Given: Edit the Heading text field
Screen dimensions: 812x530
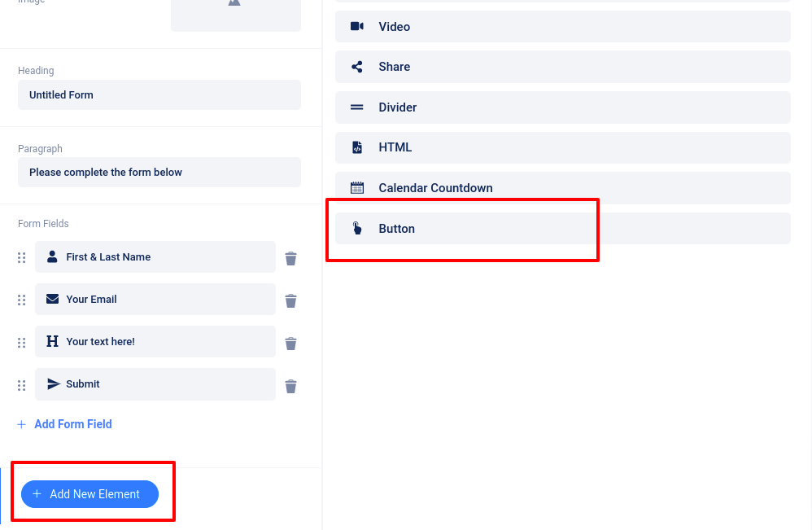Looking at the screenshot, I should [x=159, y=95].
